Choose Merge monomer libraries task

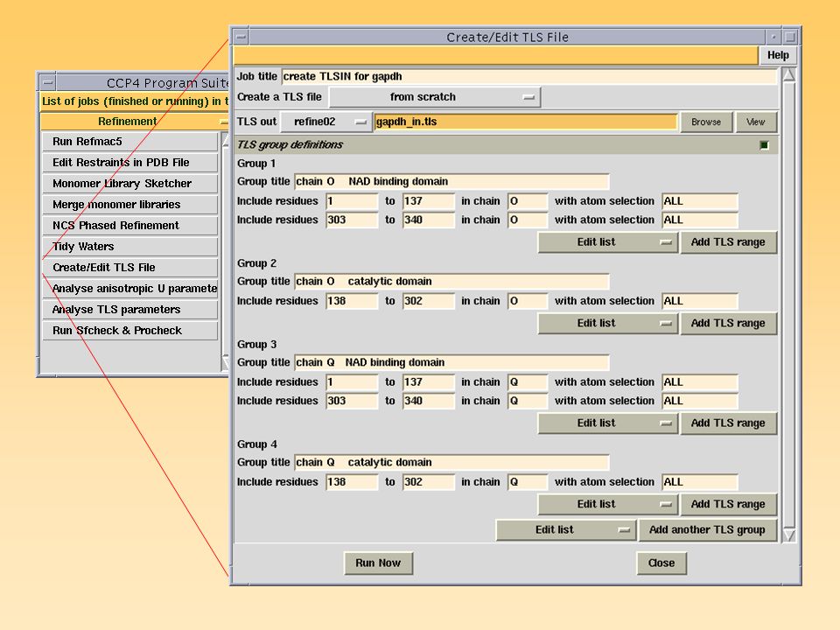coord(130,205)
